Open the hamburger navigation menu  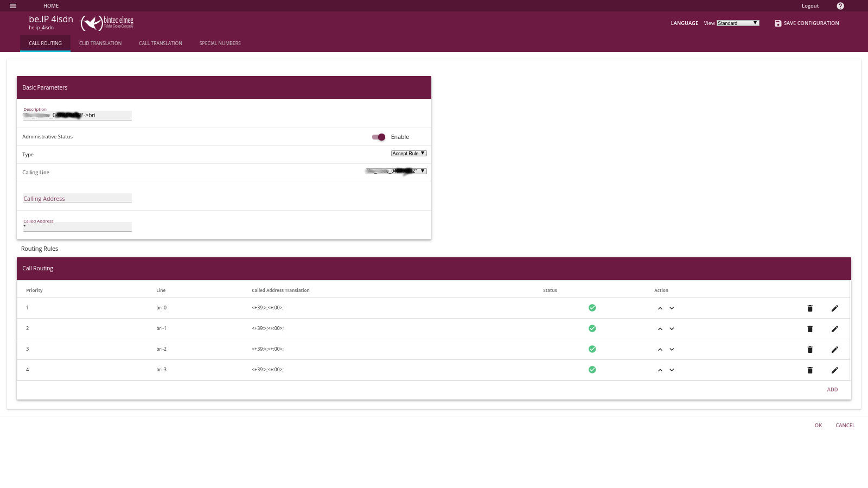tap(13, 6)
